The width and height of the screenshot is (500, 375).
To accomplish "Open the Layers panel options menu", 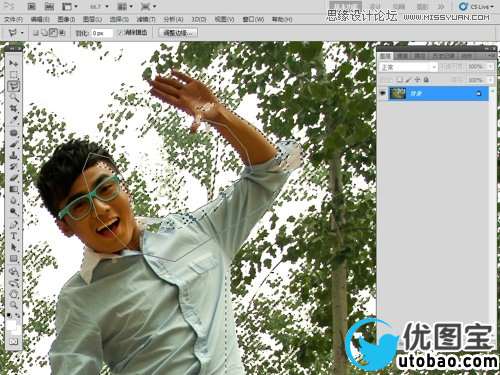I will click(x=493, y=56).
